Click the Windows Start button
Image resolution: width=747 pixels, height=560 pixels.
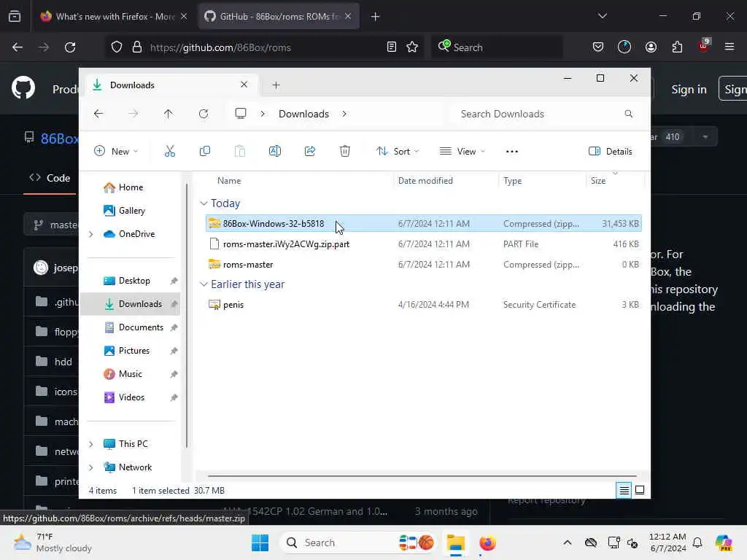coord(260,542)
